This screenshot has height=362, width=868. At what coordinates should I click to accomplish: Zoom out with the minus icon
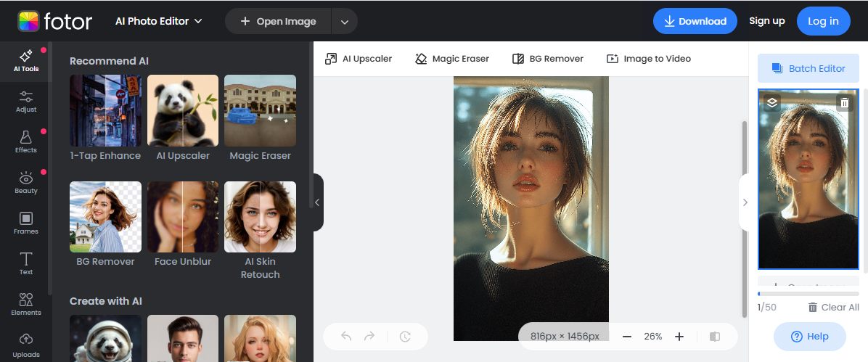(x=627, y=337)
